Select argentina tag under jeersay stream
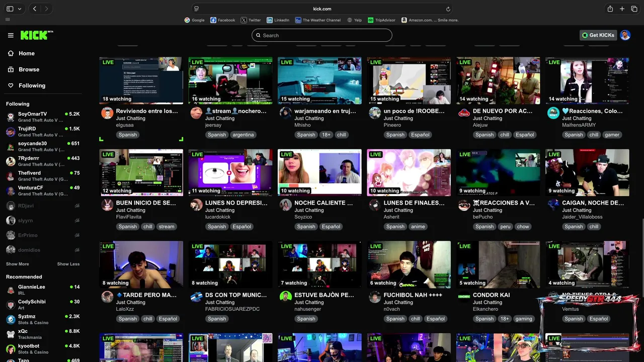The height and width of the screenshot is (362, 644). point(243,135)
